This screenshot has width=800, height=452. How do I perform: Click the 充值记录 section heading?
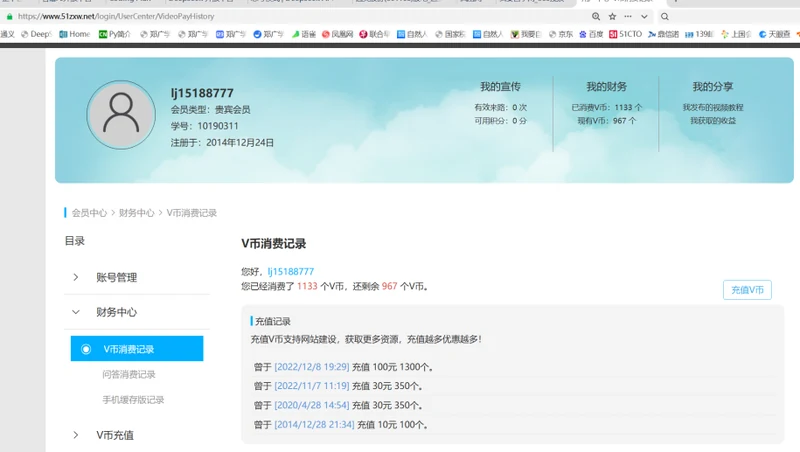(x=272, y=321)
